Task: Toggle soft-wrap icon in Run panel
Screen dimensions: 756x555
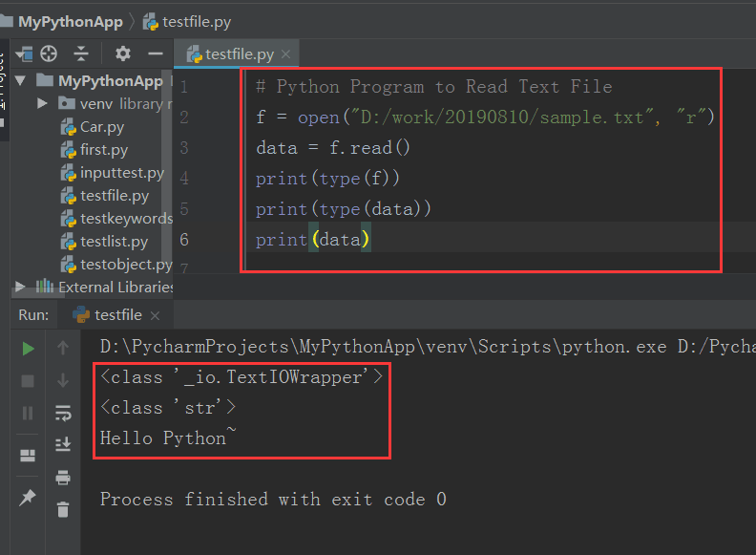Action: pos(63,413)
